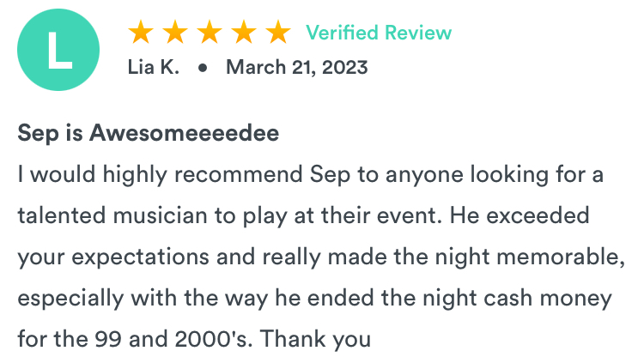Click 'especially' starting the fourth line
The height and width of the screenshot is (363, 644).
[70, 299]
